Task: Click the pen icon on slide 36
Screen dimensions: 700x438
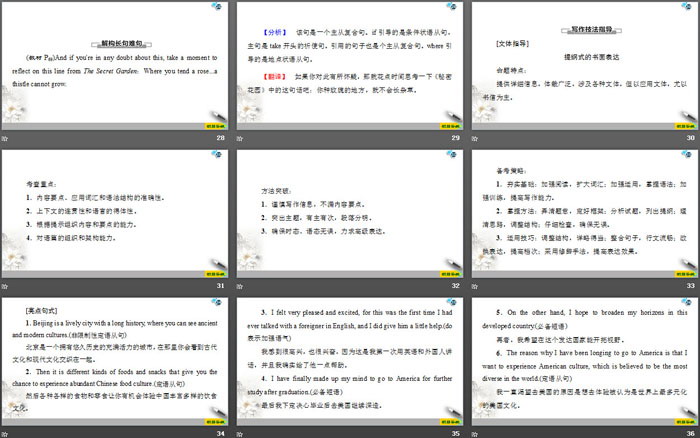Action: click(x=688, y=412)
